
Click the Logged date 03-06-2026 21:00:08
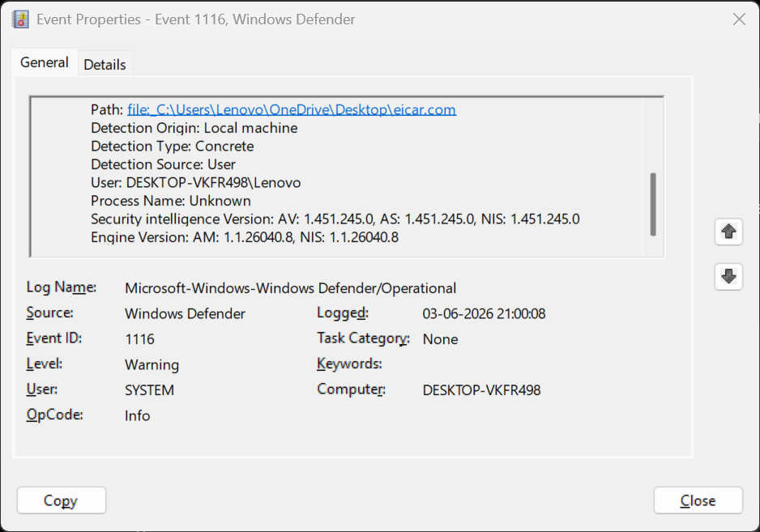coord(484,313)
